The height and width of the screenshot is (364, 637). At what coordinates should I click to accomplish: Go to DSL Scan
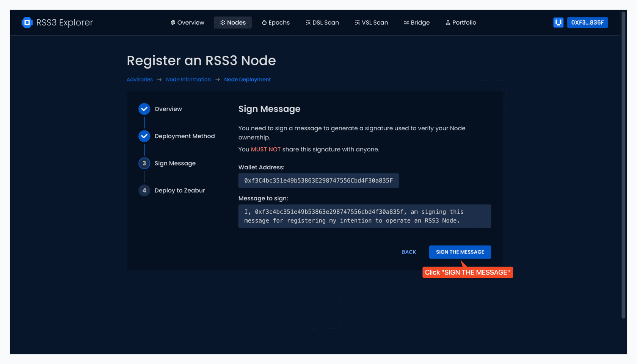pos(322,22)
